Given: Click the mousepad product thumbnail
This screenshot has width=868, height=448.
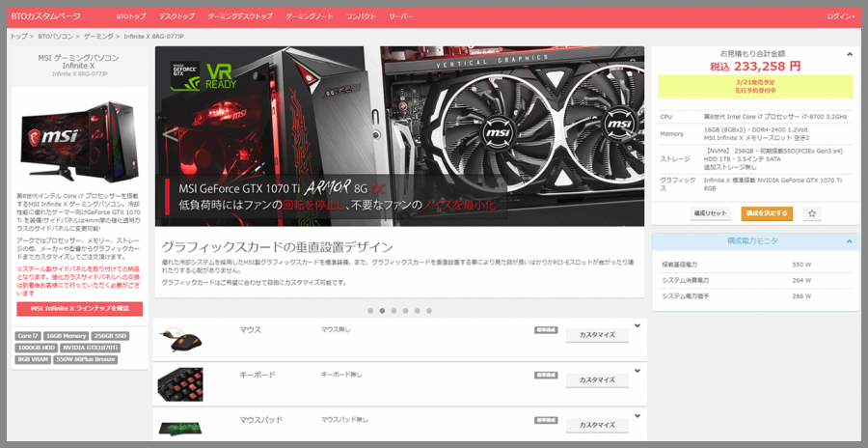Looking at the screenshot, I should (x=180, y=428).
